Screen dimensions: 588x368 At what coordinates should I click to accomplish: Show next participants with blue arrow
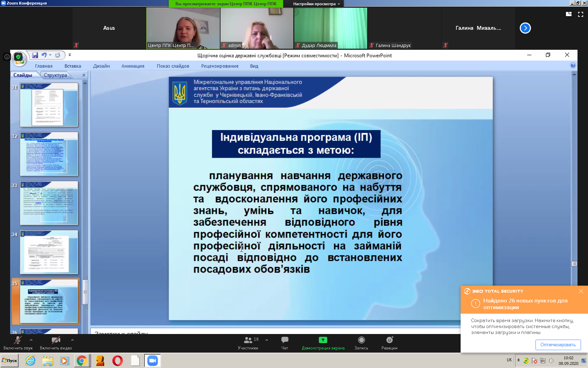coord(525,28)
